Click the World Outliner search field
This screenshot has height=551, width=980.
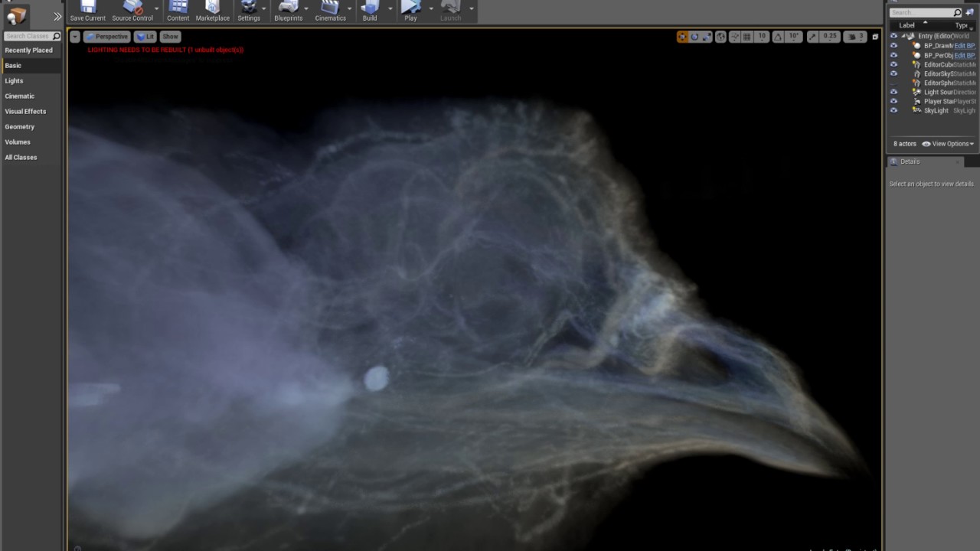coord(925,13)
